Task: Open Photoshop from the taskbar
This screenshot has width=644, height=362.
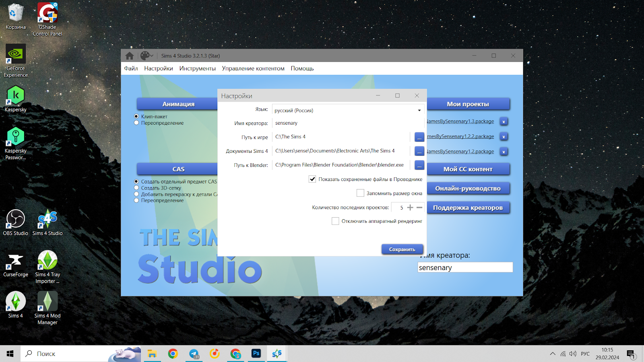Action: point(256,354)
